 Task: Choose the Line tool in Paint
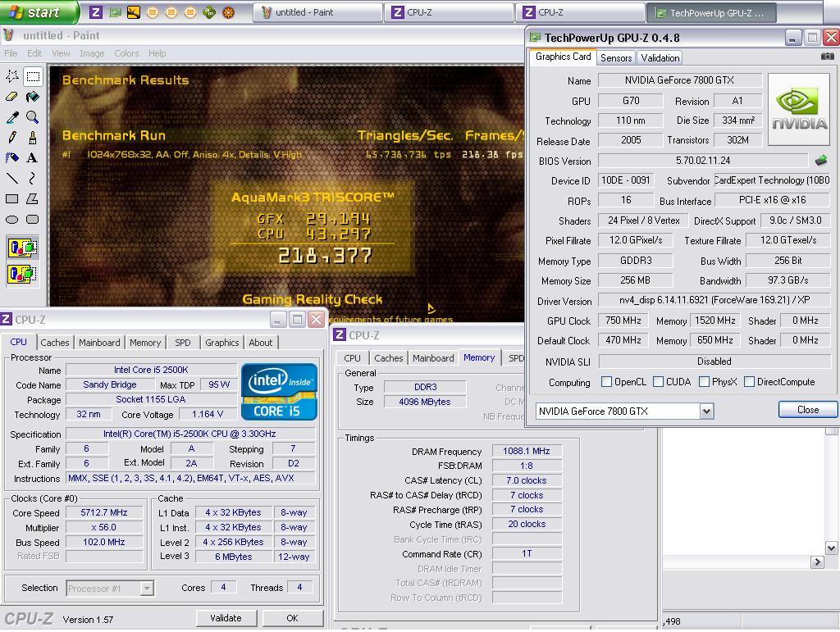(x=11, y=178)
